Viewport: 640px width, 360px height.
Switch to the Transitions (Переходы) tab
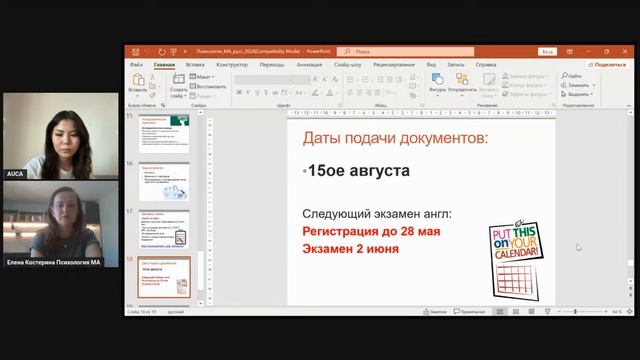[x=272, y=64]
